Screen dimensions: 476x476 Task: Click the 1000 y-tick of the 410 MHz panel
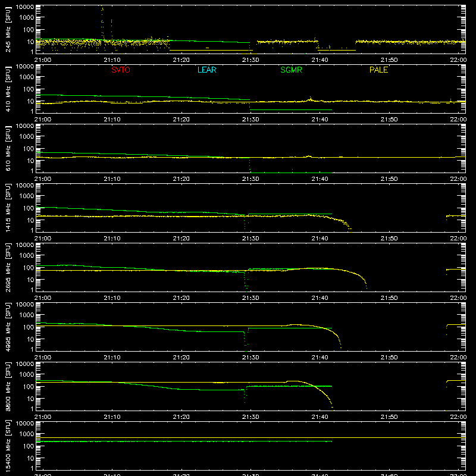pyautogui.click(x=27, y=77)
